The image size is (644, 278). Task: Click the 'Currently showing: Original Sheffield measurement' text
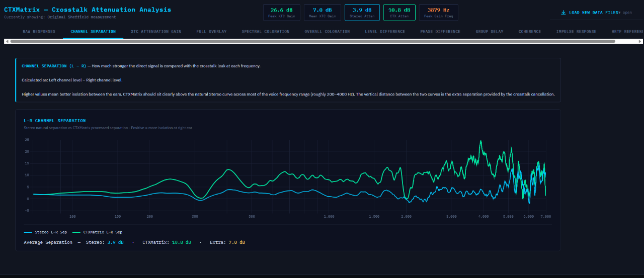pos(60,17)
